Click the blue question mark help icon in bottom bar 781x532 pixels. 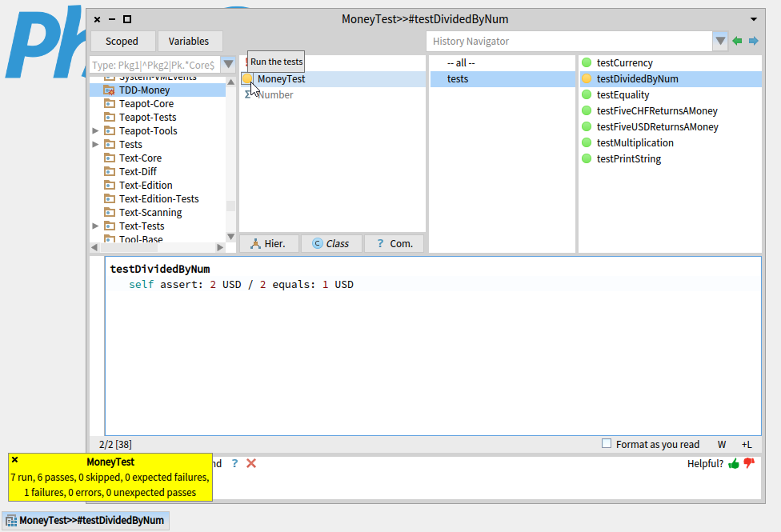(234, 463)
